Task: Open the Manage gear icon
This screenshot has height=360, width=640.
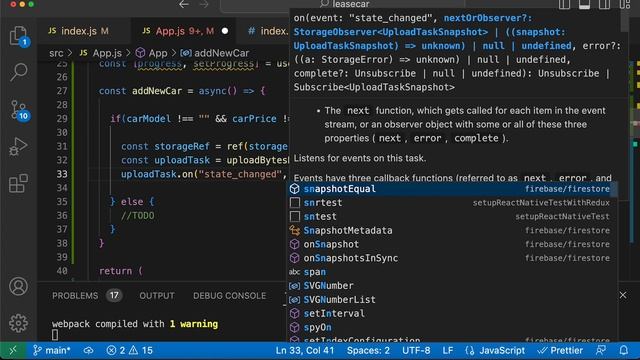Action: coord(18,323)
